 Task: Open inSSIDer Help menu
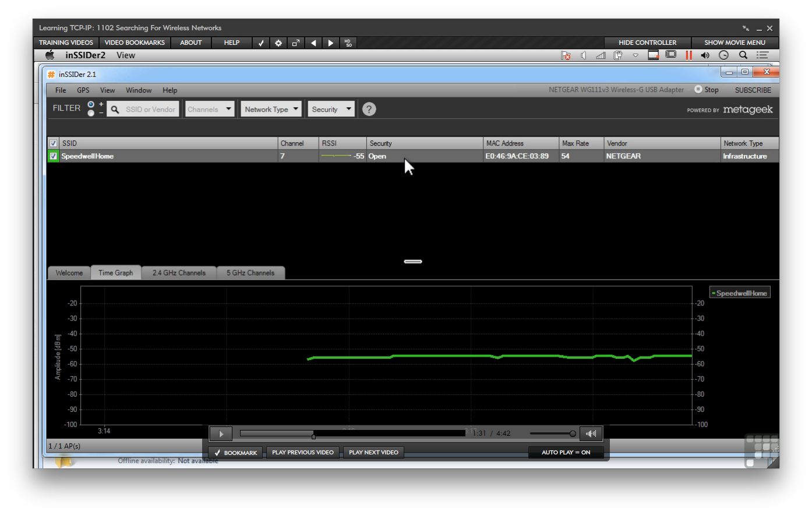click(x=170, y=90)
